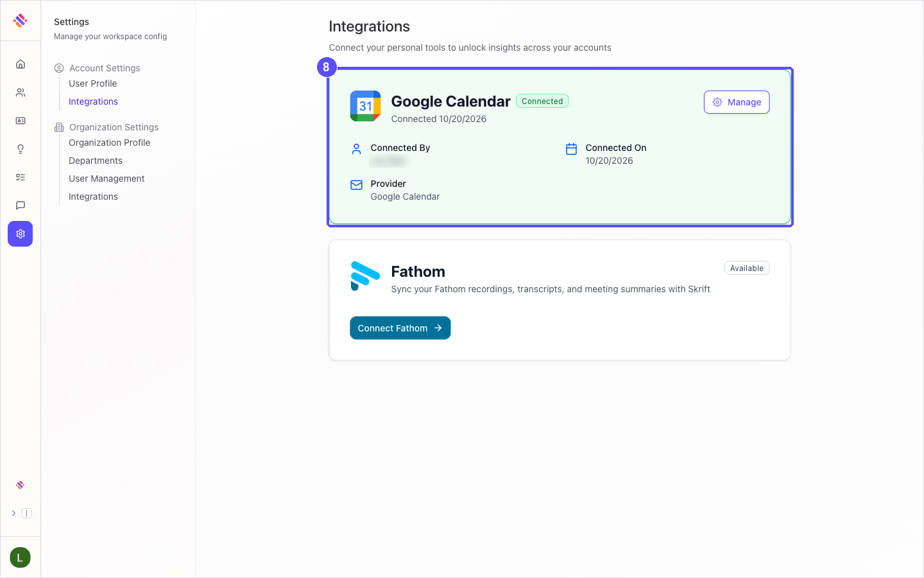924x578 pixels.
Task: Click the person icon beside Connected By
Action: [357, 149]
